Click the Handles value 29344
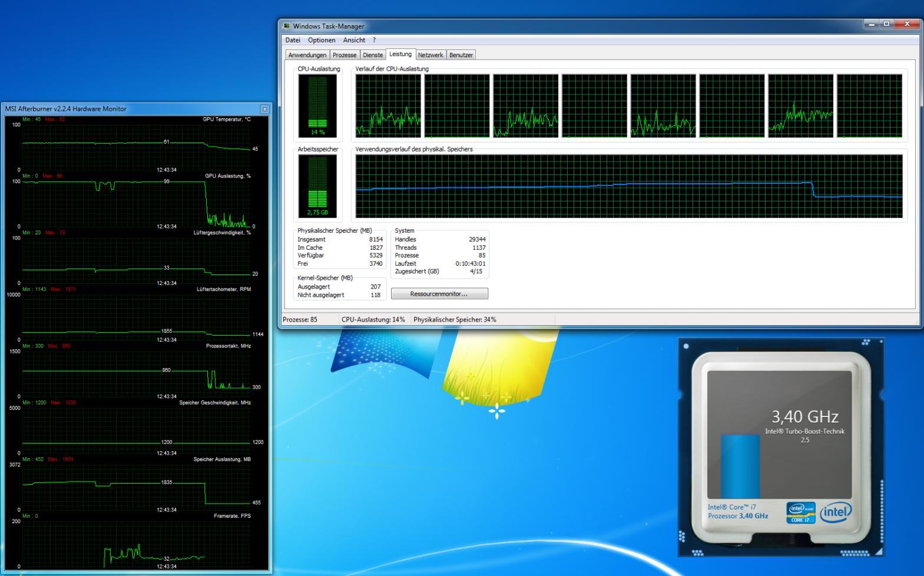The height and width of the screenshot is (576, 924). [x=477, y=240]
